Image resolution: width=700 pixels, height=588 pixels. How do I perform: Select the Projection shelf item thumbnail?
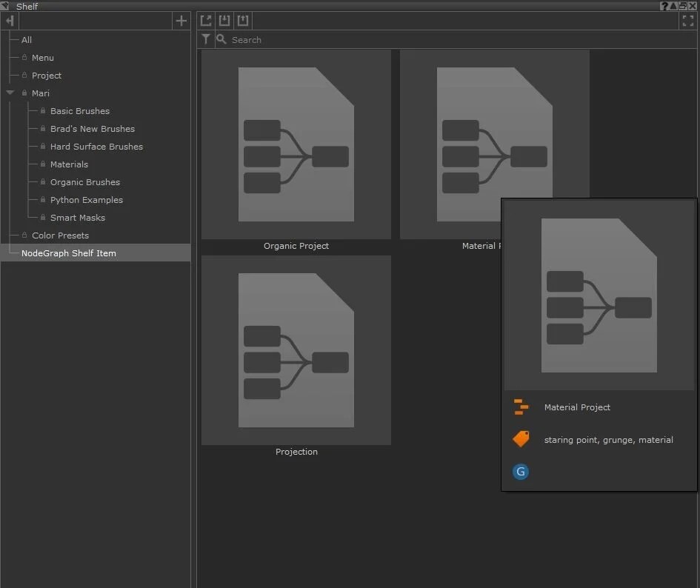(x=296, y=350)
